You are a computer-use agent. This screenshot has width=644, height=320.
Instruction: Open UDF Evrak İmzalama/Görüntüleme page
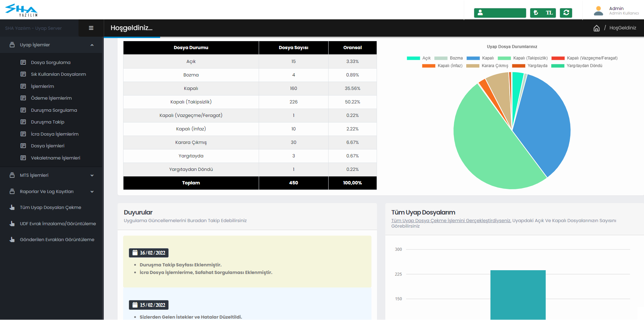(57, 224)
